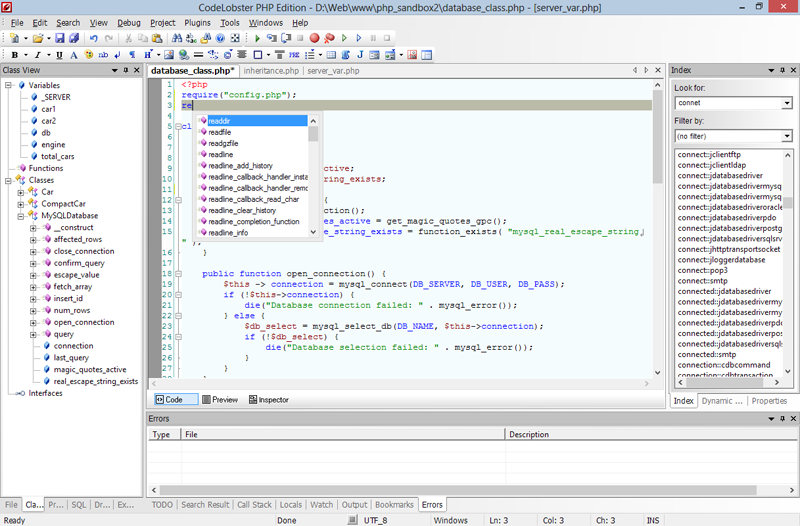Click the Underline formatting icon
This screenshot has width=800, height=526.
pyautogui.click(x=60, y=54)
